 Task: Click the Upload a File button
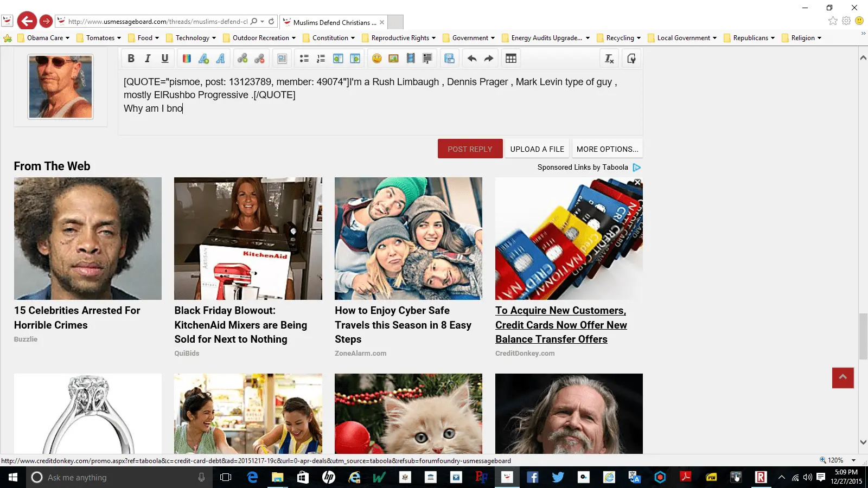(537, 149)
